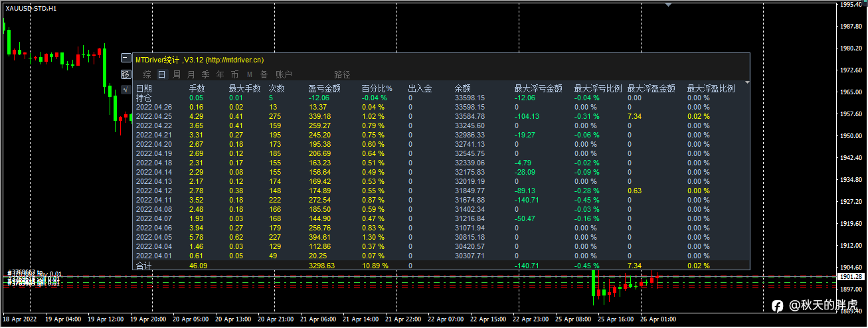Click the 1942.40 price scale label
The width and height of the screenshot is (868, 328).
[x=851, y=157]
